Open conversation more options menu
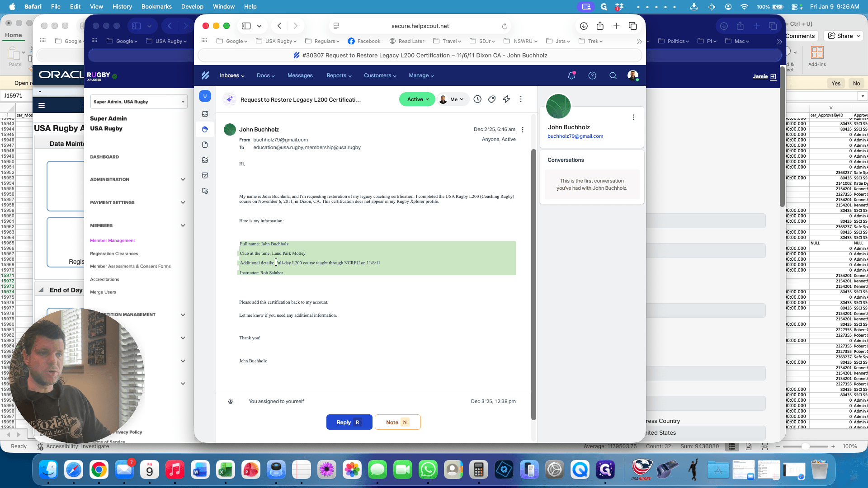Screen dimensions: 868x488 521,99
